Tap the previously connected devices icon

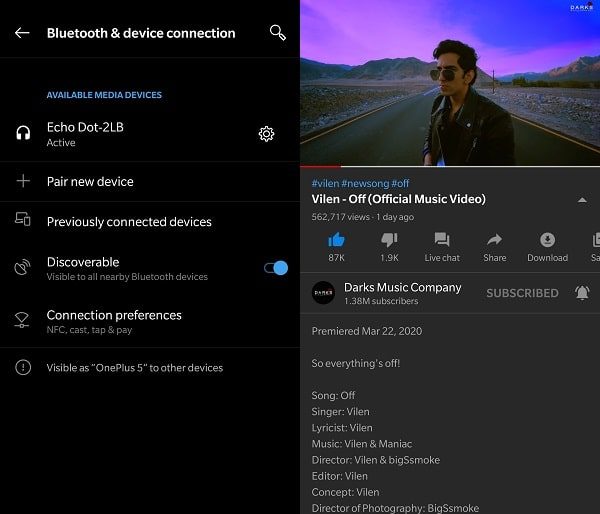(23, 219)
